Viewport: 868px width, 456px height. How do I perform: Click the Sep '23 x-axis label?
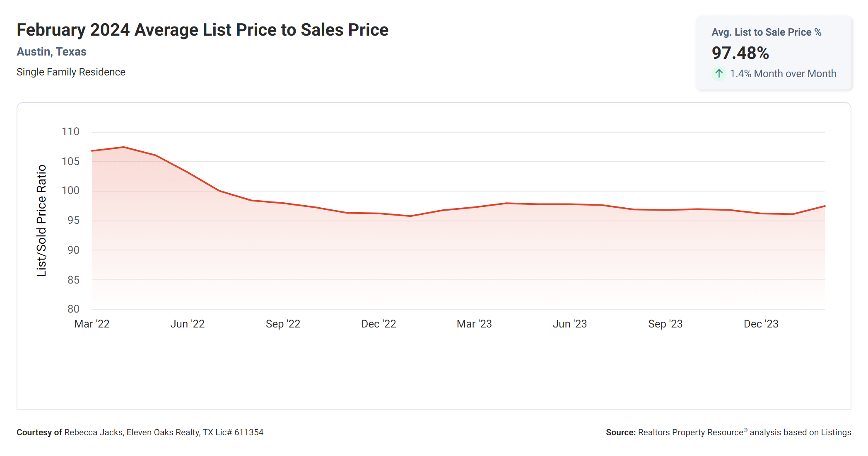click(x=665, y=324)
